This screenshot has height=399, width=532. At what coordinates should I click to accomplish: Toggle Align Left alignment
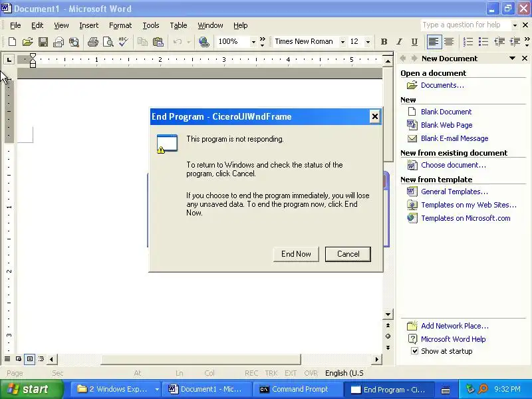[434, 42]
